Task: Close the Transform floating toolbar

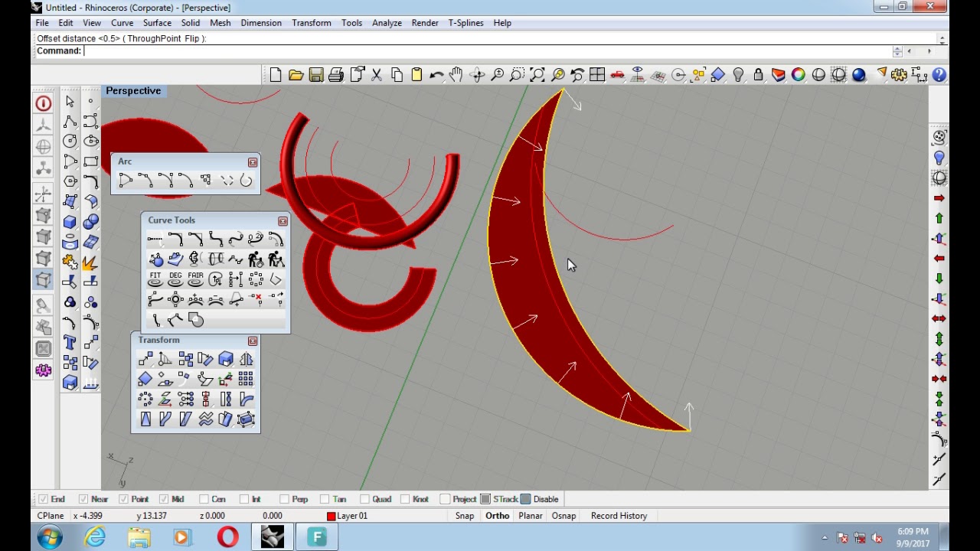Action: point(253,341)
